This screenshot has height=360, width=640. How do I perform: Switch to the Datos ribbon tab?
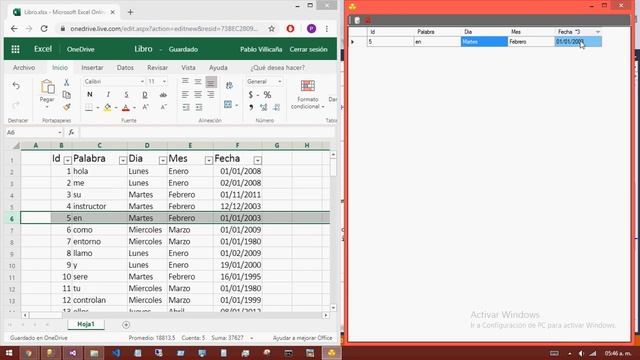coord(125,68)
